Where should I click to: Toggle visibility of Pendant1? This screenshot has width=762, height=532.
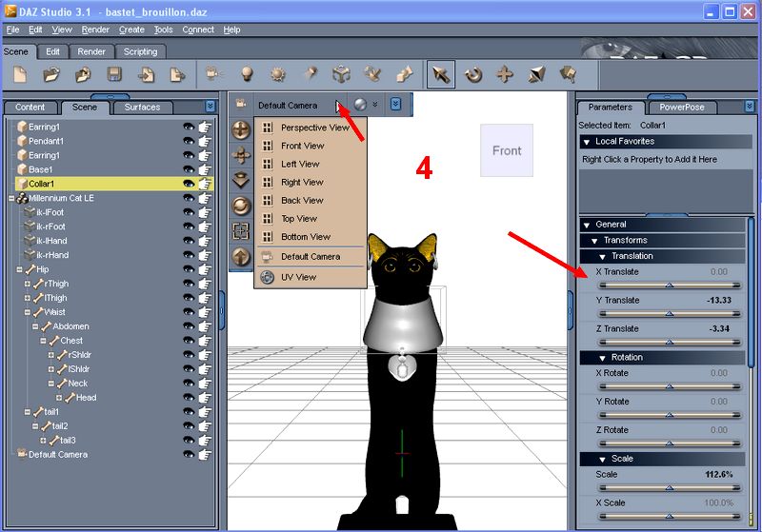click(189, 141)
